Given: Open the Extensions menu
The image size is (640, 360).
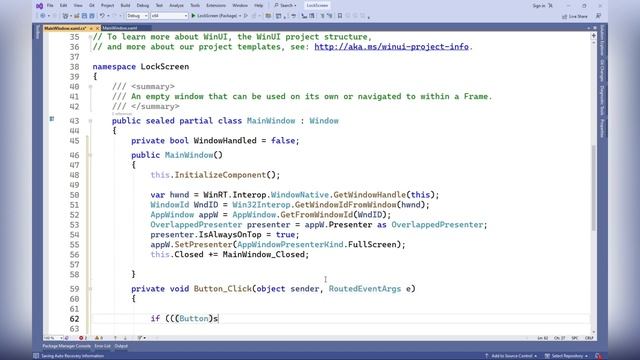Looking at the screenshot, I should [216, 6].
